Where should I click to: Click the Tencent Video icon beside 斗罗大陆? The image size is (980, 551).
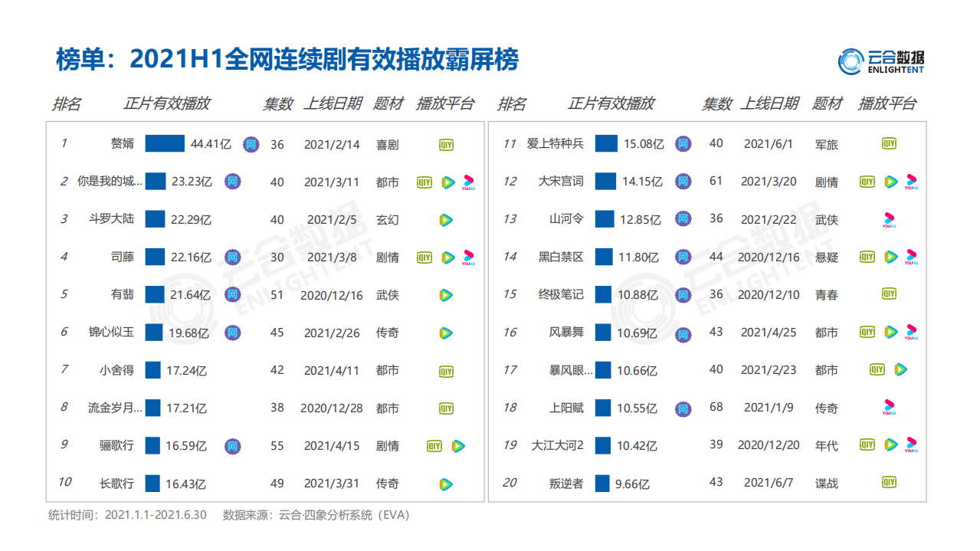446,219
